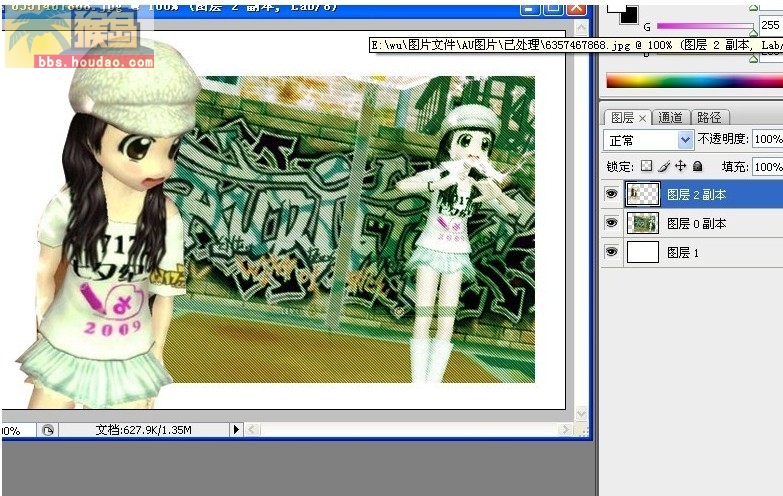Hide the 图层 0 副本 layer
Viewport: 783px width, 496px height.
(x=611, y=223)
